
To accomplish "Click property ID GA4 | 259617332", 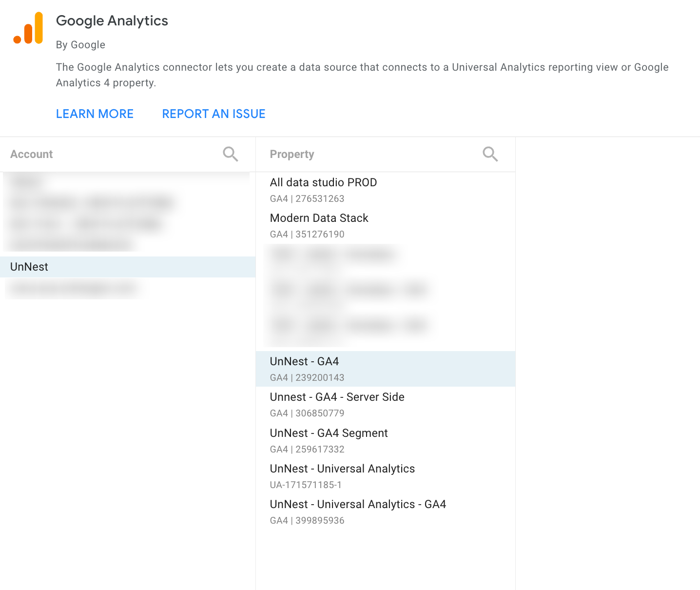I will click(307, 449).
